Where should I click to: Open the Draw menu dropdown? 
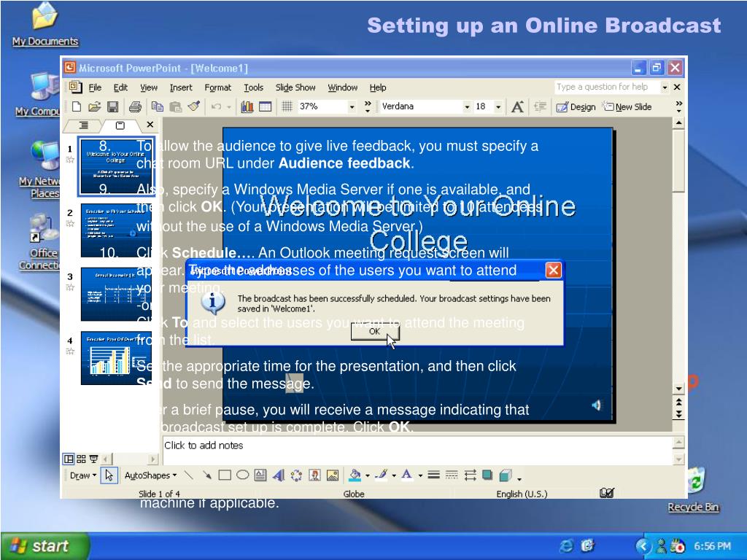[x=83, y=475]
